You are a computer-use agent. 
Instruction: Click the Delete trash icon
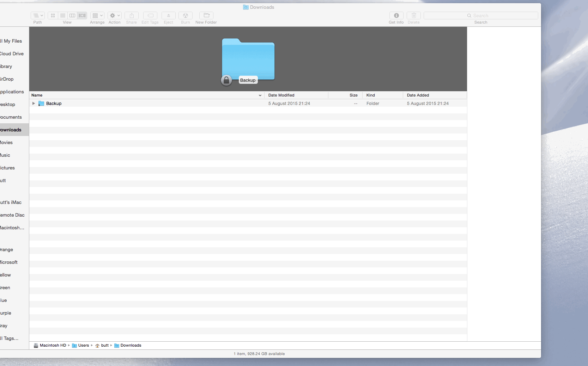(414, 15)
